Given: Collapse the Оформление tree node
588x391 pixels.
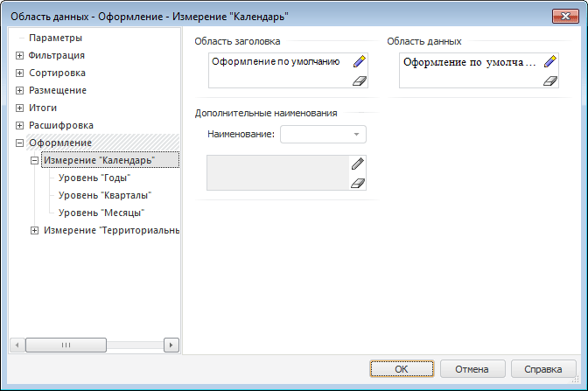Looking at the screenshot, I should (x=20, y=143).
